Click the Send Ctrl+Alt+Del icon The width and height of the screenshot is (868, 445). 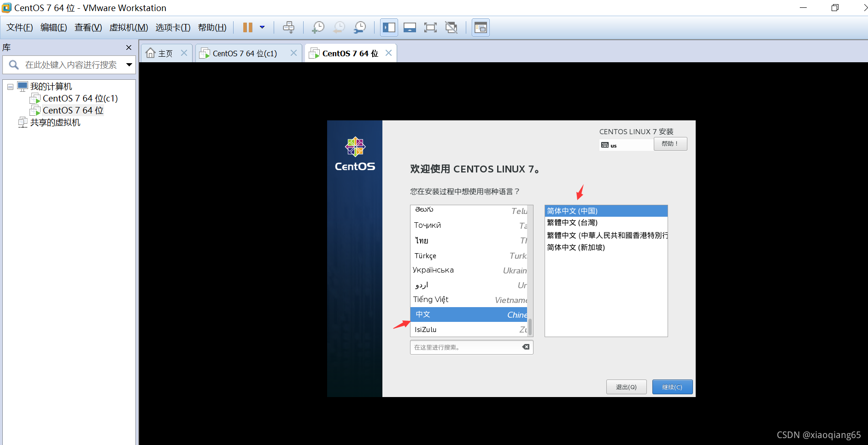[x=288, y=28]
